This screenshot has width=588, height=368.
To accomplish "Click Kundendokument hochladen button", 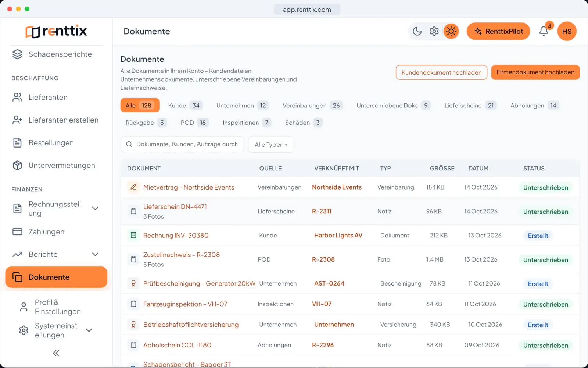I will [x=441, y=72].
